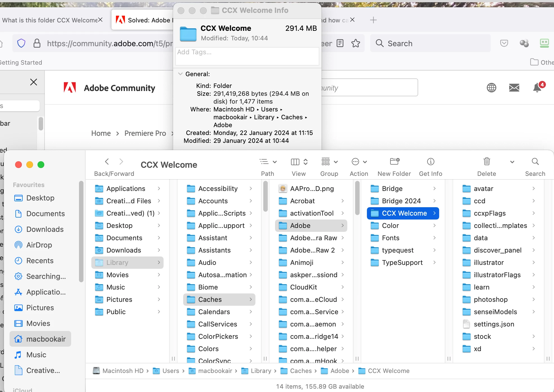The image size is (554, 392).
Task: Open AirDrop in Finder sidebar
Action: point(39,245)
